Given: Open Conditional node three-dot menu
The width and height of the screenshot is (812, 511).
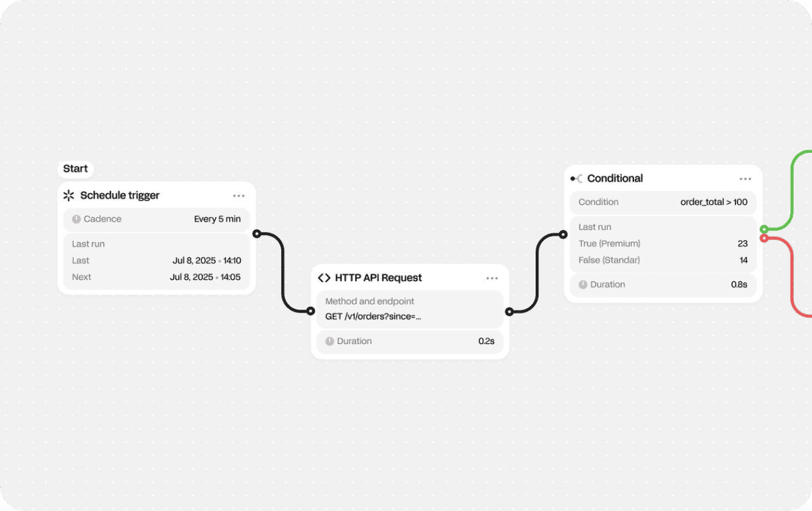Looking at the screenshot, I should pos(745,179).
